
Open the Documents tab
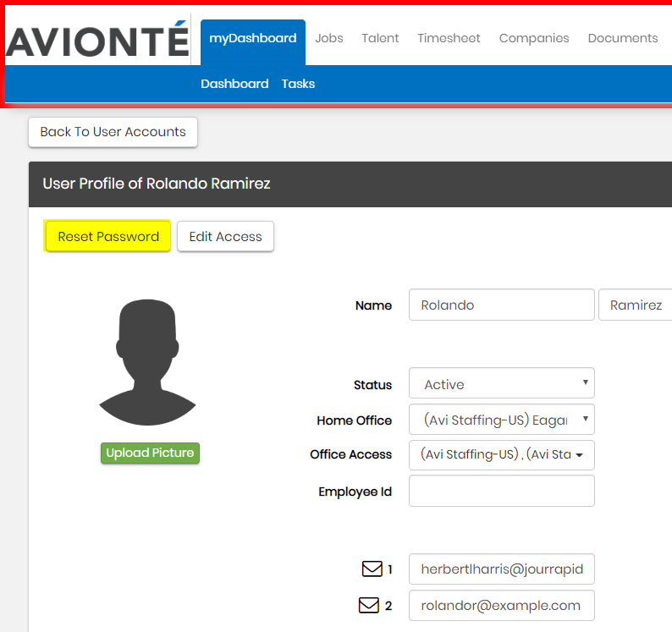[622, 38]
